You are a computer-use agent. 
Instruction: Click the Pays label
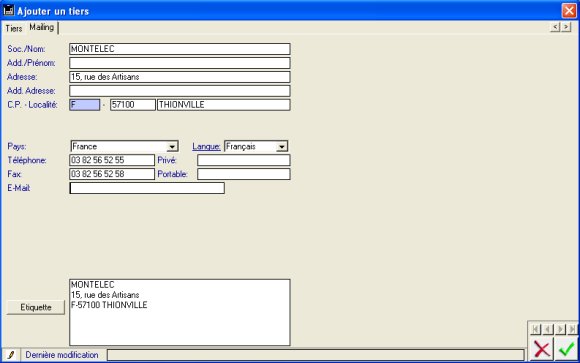coord(17,147)
